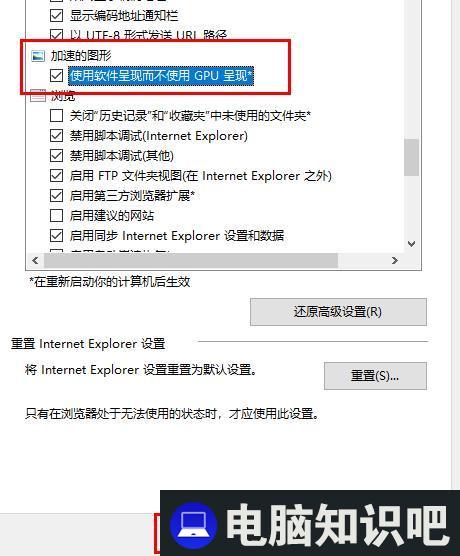Viewport: 460px width, 556px height.
Task: Click the scroll right arrow of settings list
Action: pos(395,261)
